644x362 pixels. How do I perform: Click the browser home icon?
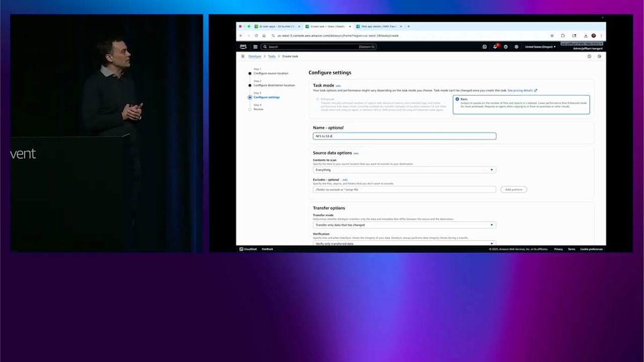click(x=264, y=36)
